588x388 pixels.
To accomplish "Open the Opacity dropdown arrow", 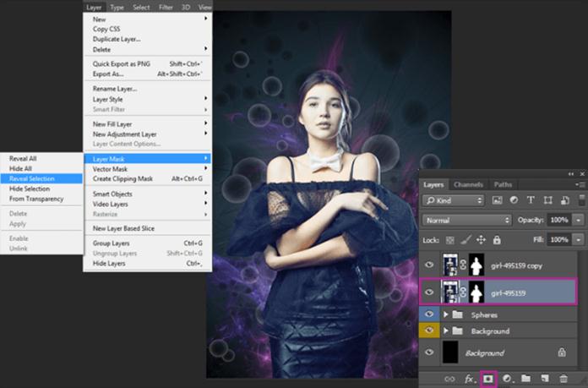I will click(578, 220).
